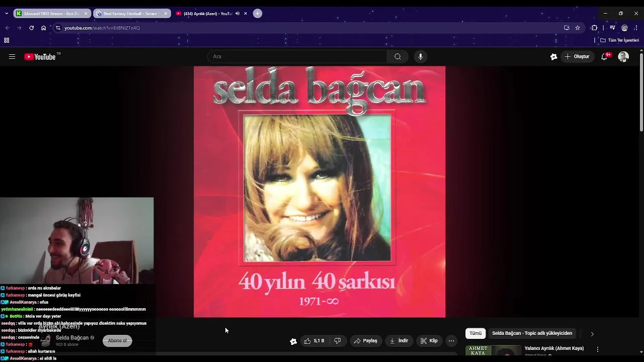Activate voice search microphone

click(421, 57)
